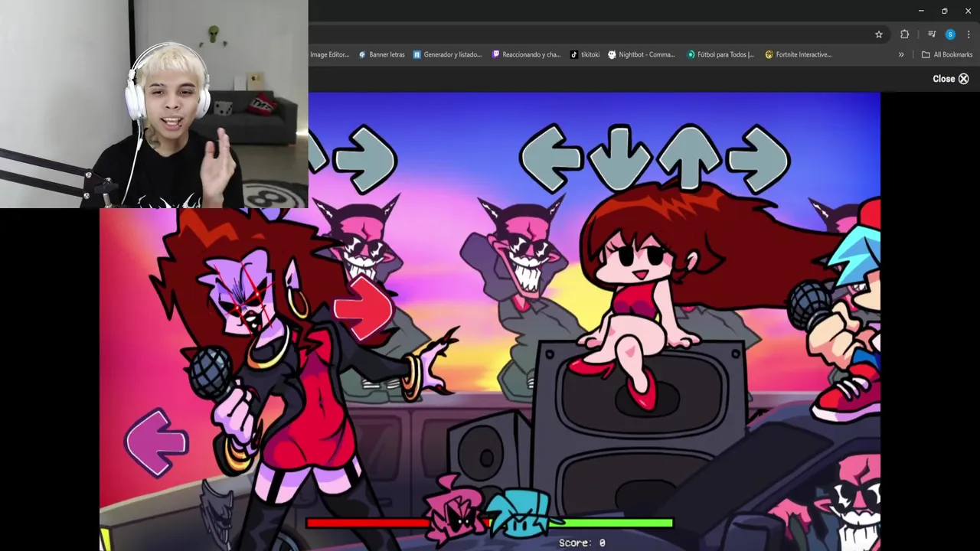Close the game overlay with Close button

tap(951, 79)
